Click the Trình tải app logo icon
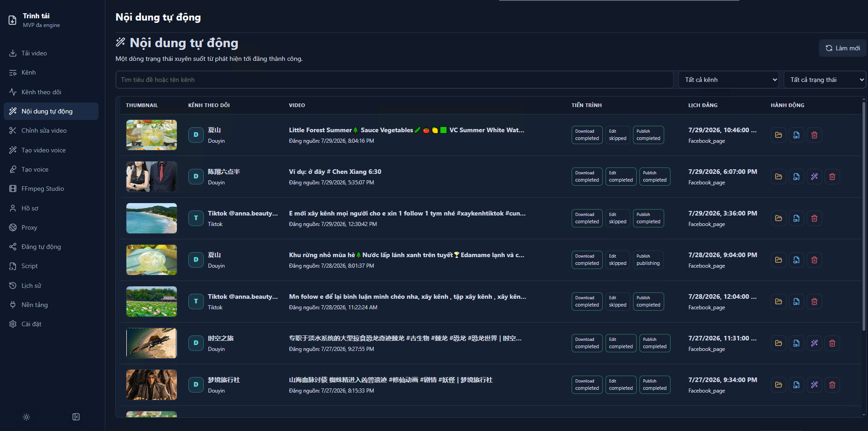The image size is (868, 431). coord(12,20)
